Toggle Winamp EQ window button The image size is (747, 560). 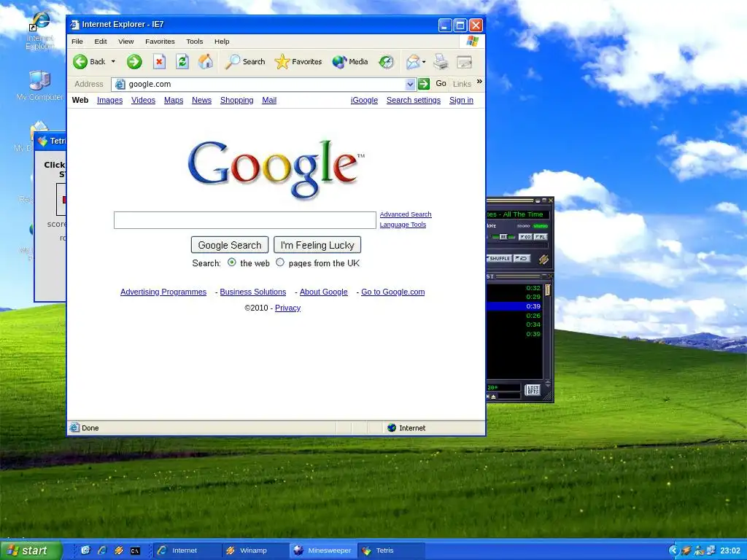pos(525,237)
